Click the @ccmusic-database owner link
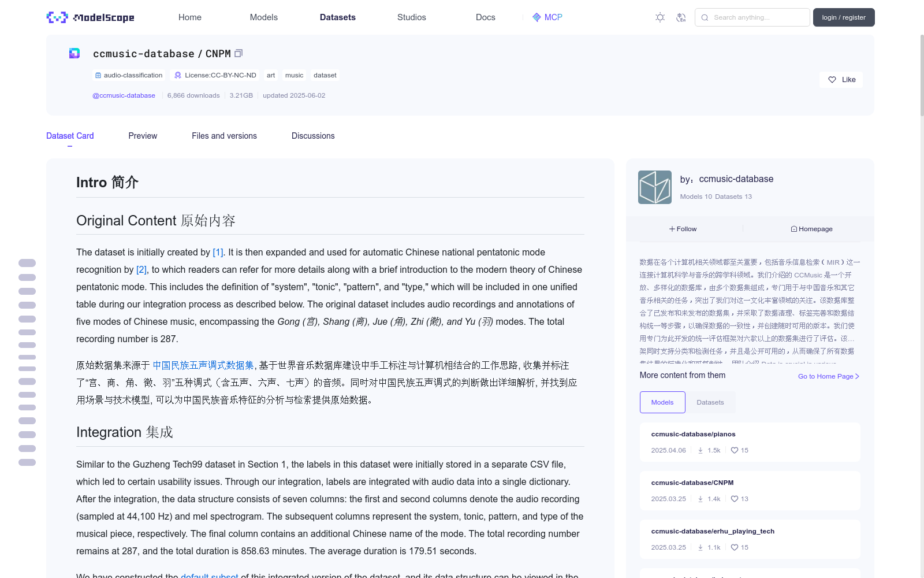 (124, 95)
